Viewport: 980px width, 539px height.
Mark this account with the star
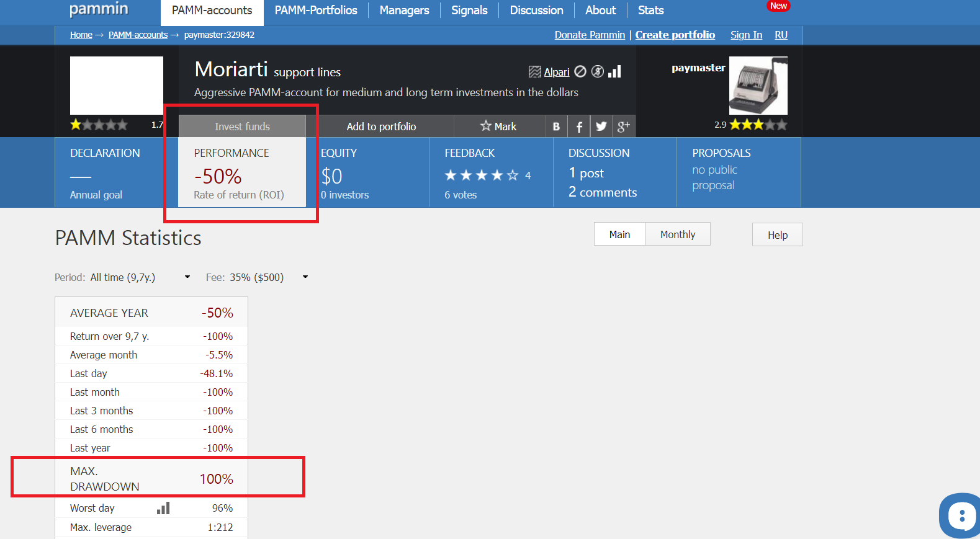point(498,127)
